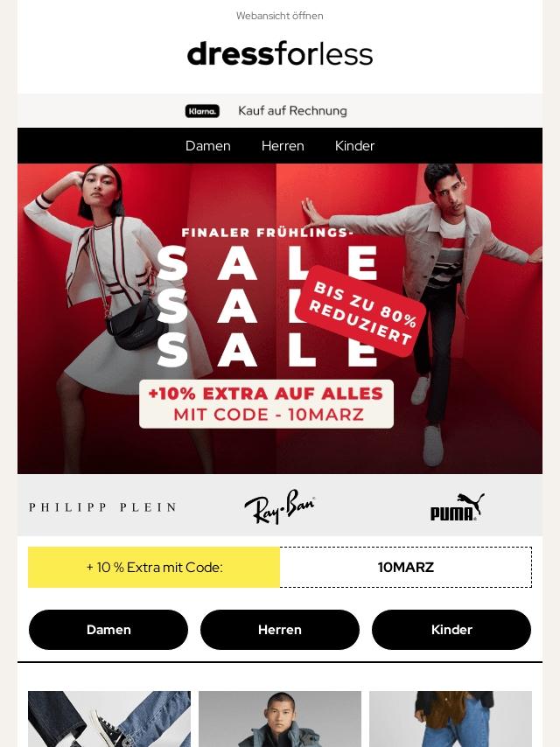This screenshot has height=747, width=560.
Task: Open the Philipp Plein brand logo
Action: 103,507
